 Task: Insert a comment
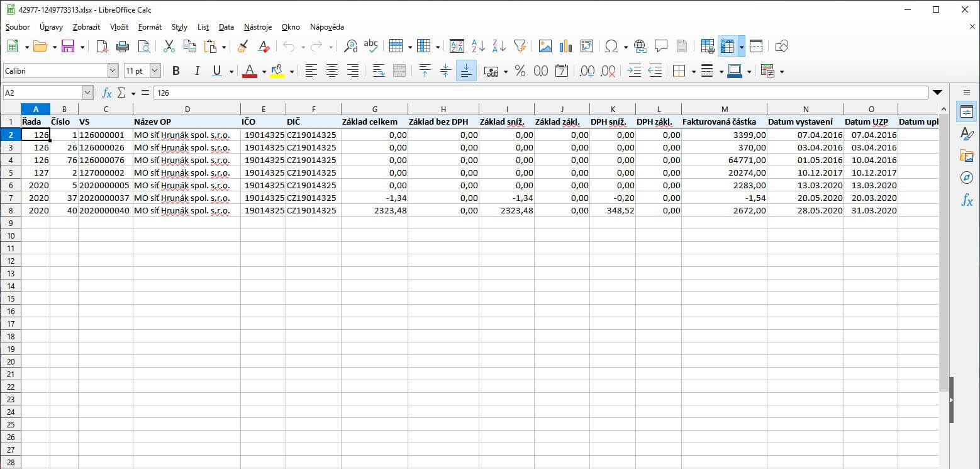point(661,46)
